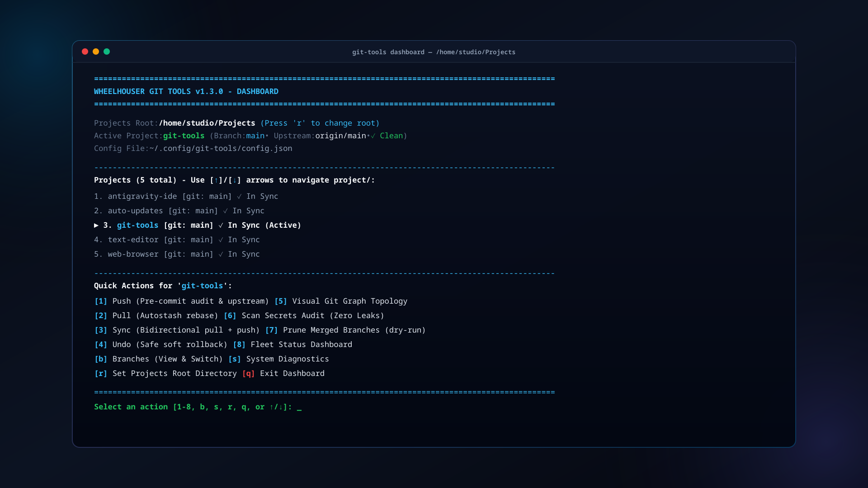Select project row '4. text-editor'
868x488 pixels.
[177, 239]
